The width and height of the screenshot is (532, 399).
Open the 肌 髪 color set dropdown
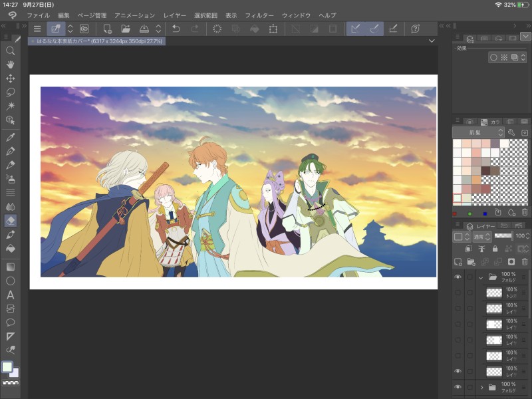(x=478, y=132)
